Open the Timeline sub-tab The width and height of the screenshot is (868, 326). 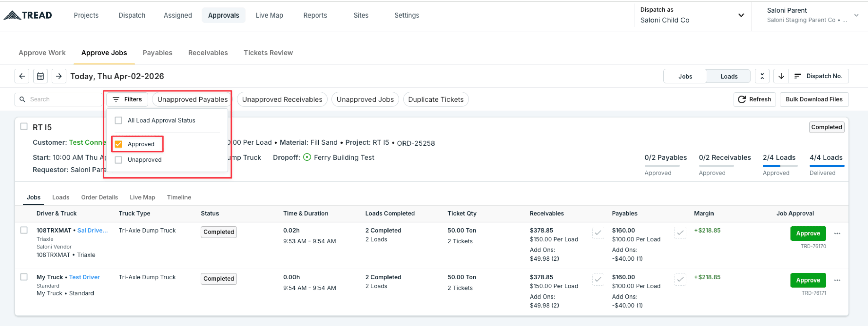pos(179,197)
